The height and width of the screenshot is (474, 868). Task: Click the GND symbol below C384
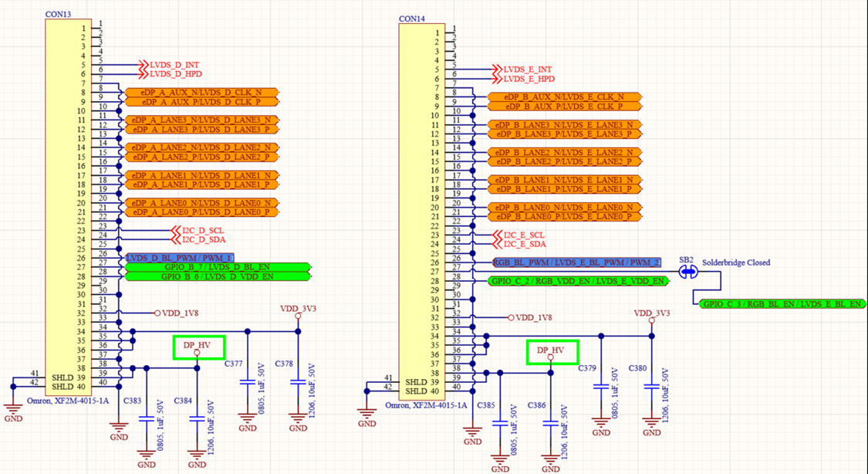(x=197, y=459)
